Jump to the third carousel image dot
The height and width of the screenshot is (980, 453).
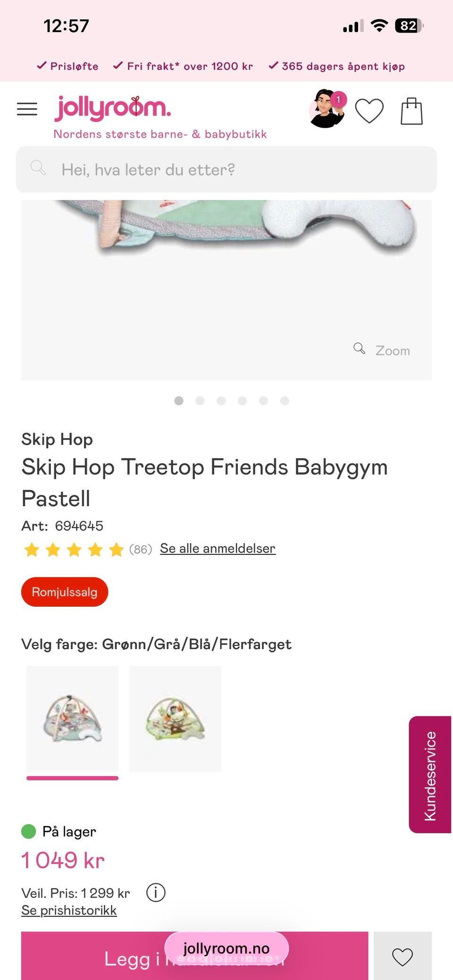pyautogui.click(x=221, y=401)
